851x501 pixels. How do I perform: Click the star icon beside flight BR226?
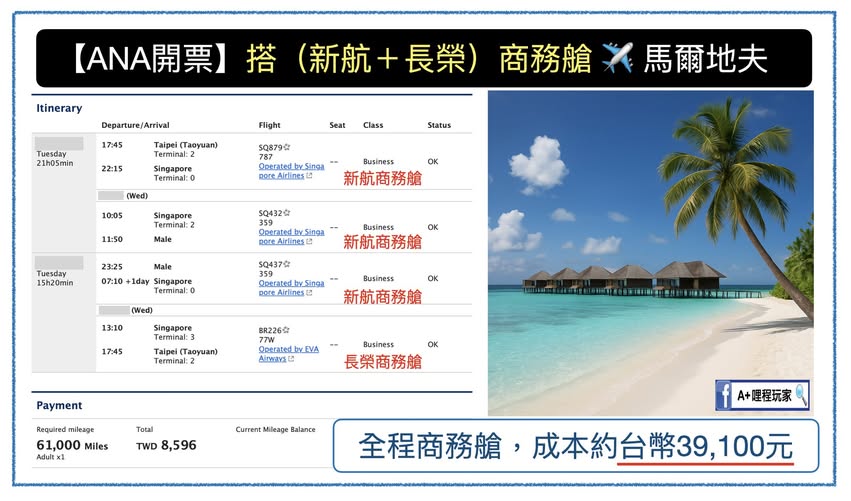[287, 330]
